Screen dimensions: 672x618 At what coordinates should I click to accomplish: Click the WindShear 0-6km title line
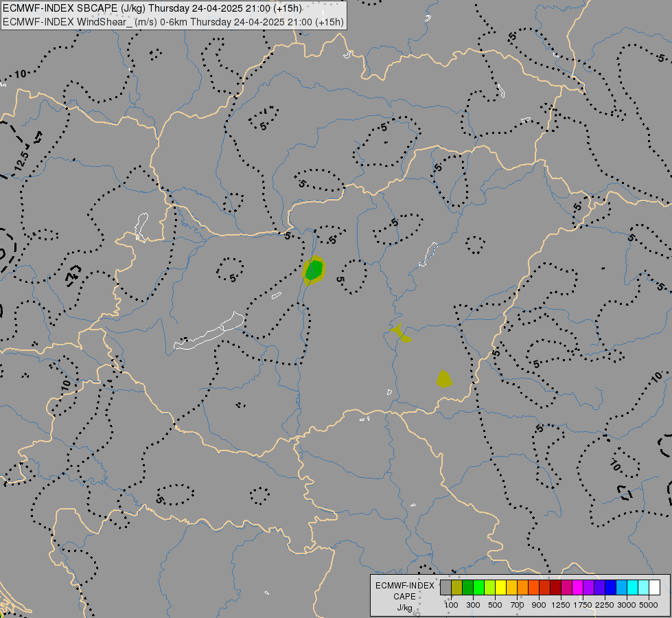pos(173,22)
